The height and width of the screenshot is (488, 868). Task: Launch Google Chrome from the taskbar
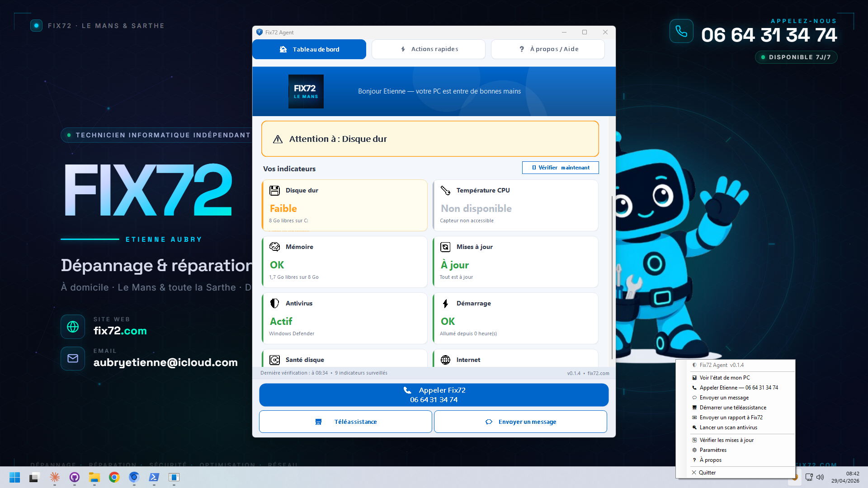pyautogui.click(x=114, y=477)
